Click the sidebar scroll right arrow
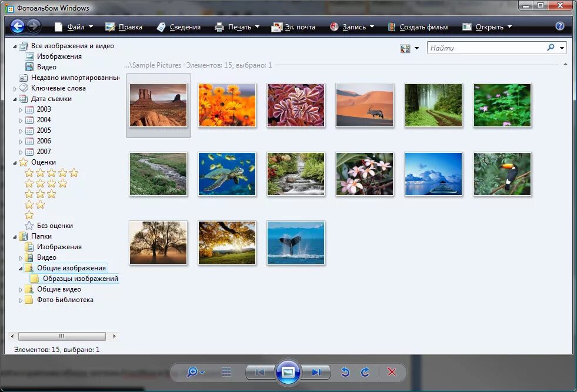 coord(114,336)
